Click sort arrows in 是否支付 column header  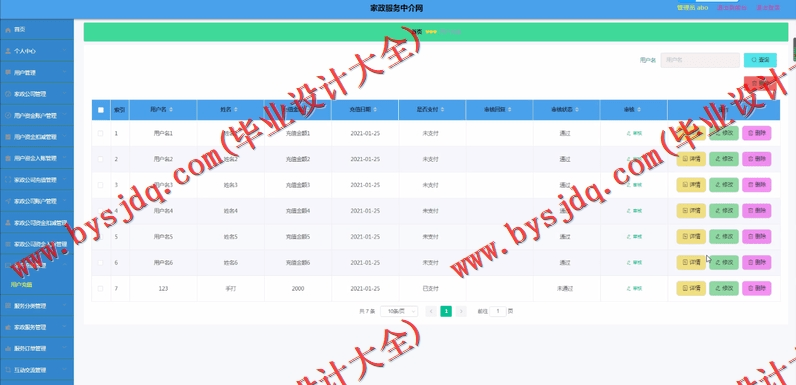(442, 110)
